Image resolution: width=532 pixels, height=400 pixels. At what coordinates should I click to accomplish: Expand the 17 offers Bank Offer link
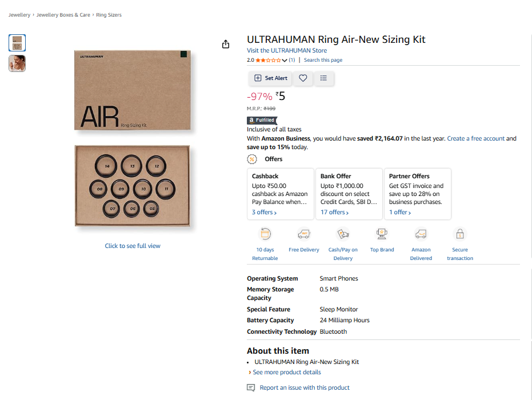pos(334,212)
